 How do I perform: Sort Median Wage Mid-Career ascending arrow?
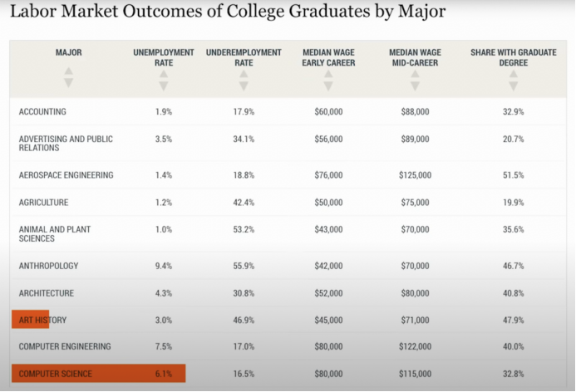[x=415, y=74]
